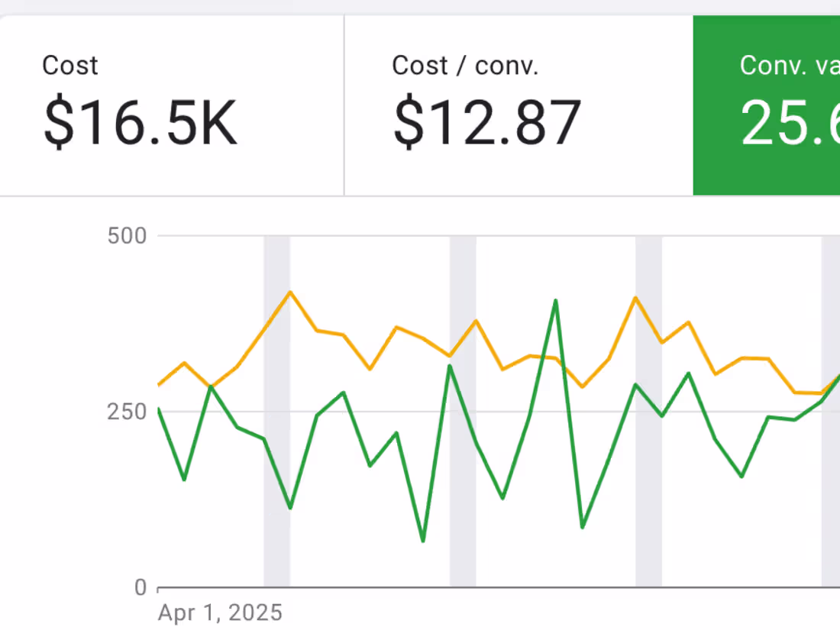Select the Cost metric card
840x630 pixels.
[172, 103]
